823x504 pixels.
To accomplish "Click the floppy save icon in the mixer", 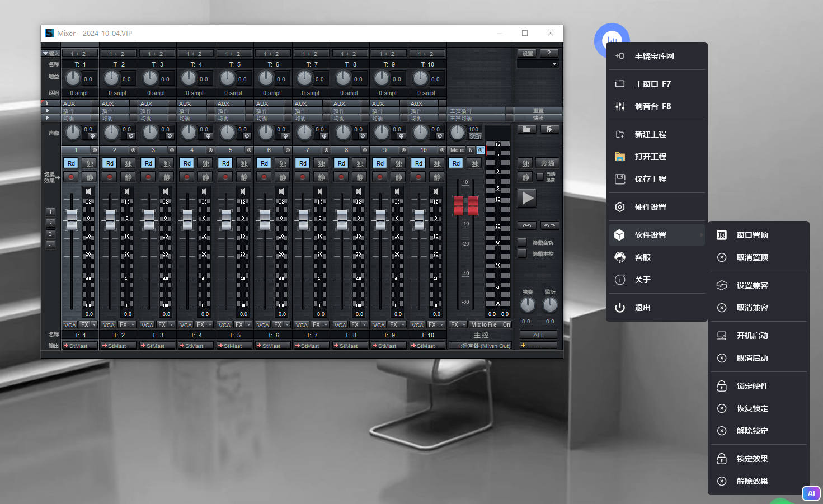I will [549, 129].
